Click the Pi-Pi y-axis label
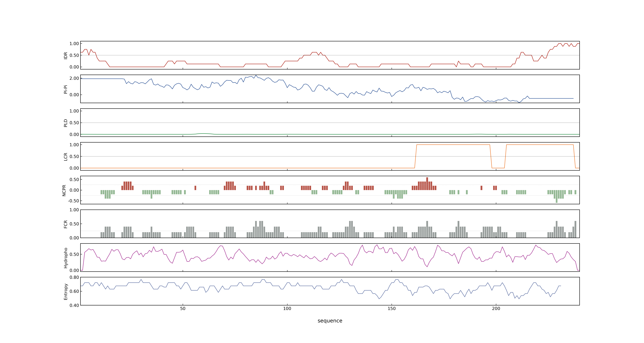Viewport: 644px width, 343px height. coord(66,89)
